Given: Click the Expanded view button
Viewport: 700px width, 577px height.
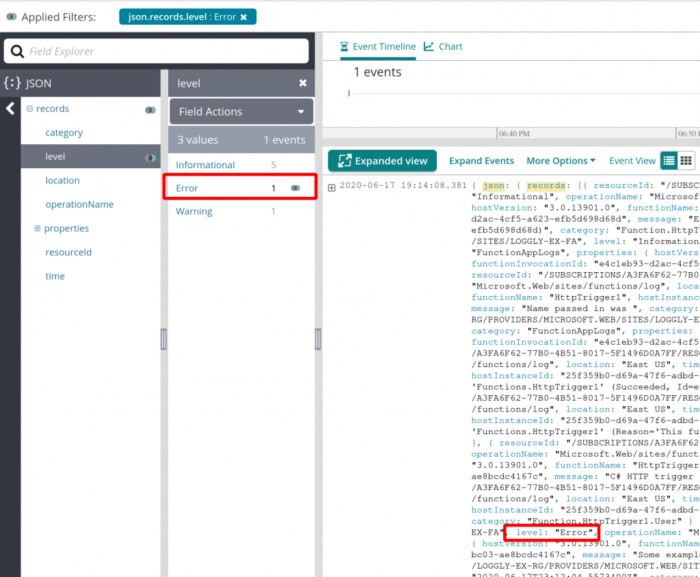Looking at the screenshot, I should click(x=382, y=160).
